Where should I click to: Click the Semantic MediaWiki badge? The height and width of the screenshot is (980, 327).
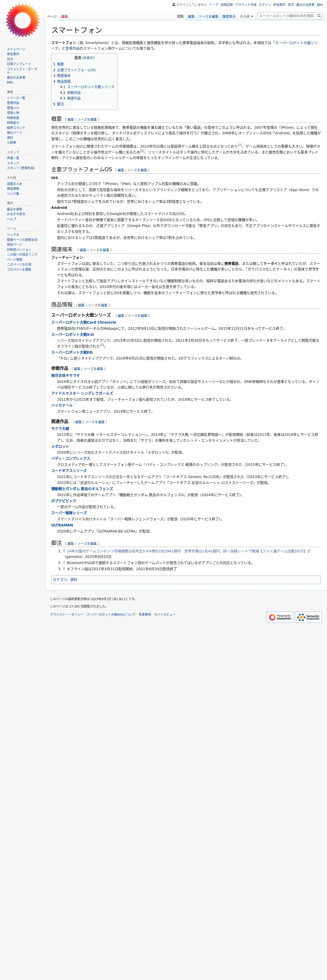pyautogui.click(x=308, y=617)
